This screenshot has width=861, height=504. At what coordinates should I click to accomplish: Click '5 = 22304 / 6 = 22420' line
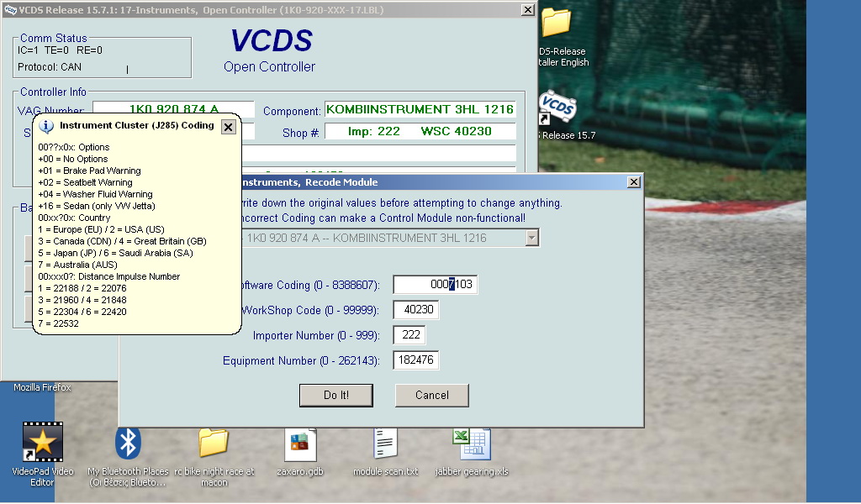(82, 312)
